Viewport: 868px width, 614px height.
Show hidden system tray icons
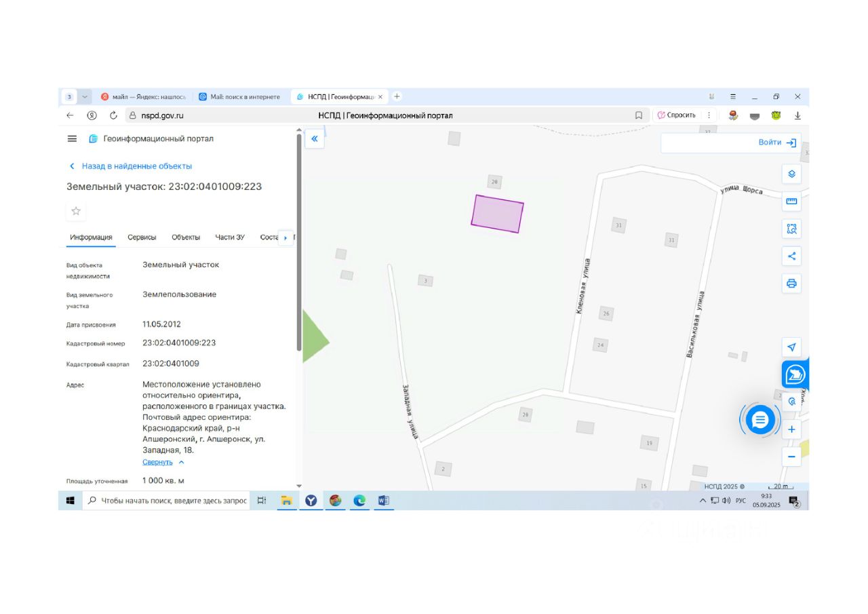coord(703,501)
